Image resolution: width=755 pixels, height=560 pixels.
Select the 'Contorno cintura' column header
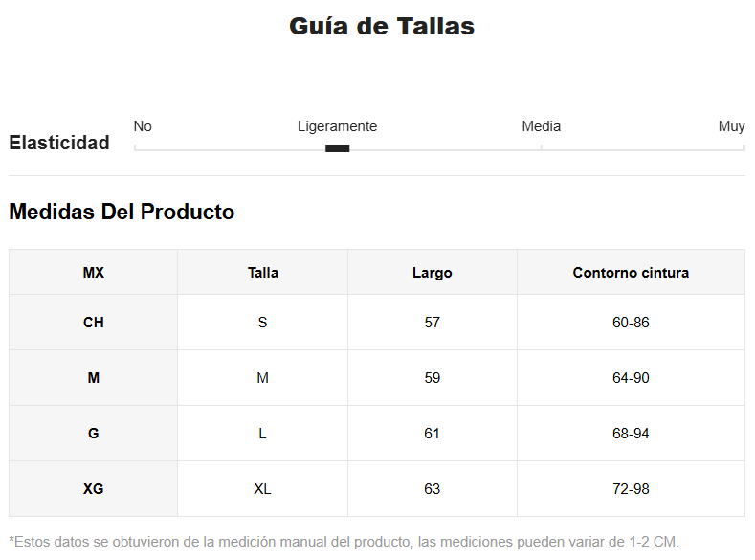click(x=631, y=273)
